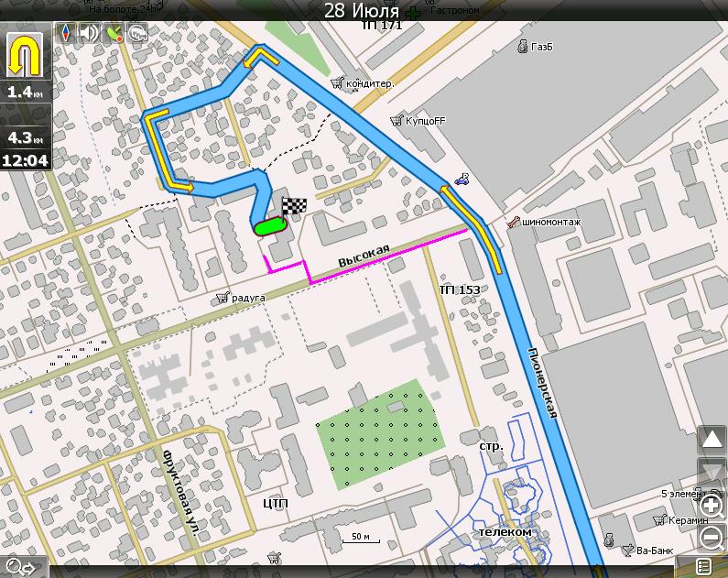Screen dimensions: 728x578
Task: Select the КупцоFF shop POI
Action: (x=418, y=121)
